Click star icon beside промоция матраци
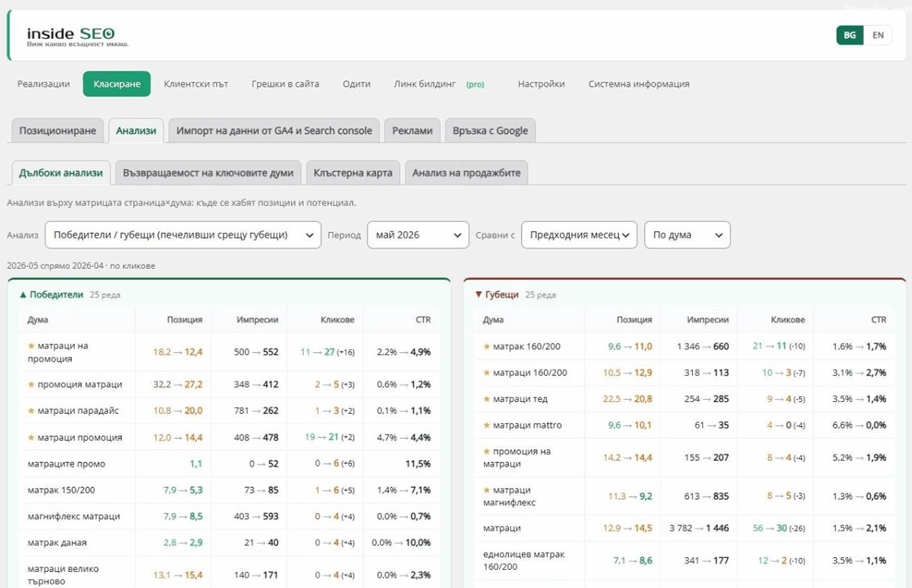 point(31,384)
